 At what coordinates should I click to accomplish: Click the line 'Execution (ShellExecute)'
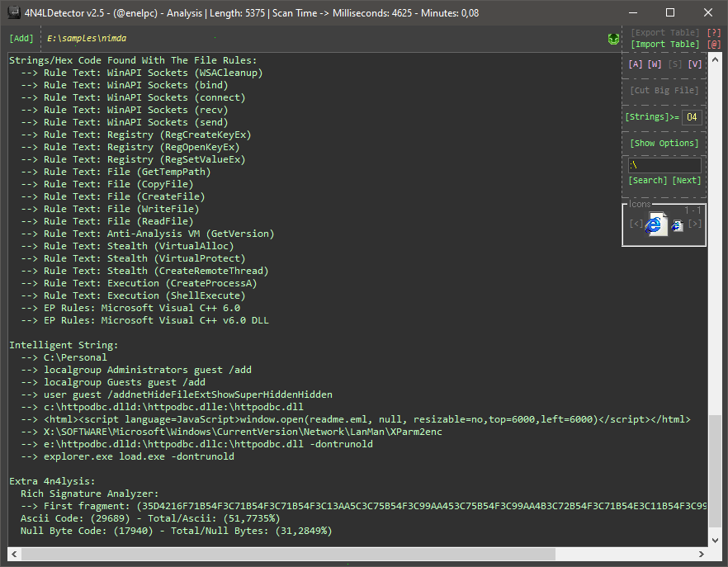tap(133, 295)
